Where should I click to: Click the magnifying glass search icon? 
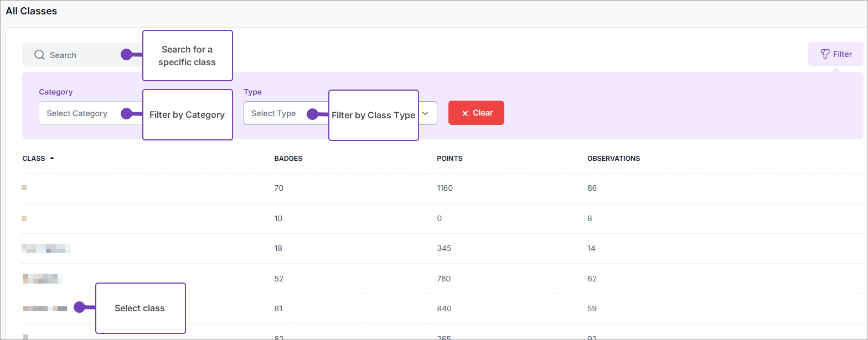point(39,55)
